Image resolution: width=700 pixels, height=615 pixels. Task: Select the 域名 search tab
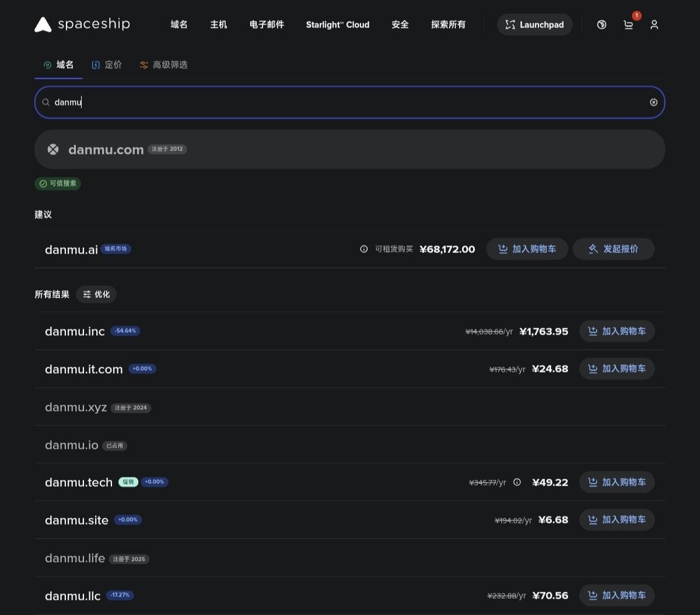[x=58, y=65]
